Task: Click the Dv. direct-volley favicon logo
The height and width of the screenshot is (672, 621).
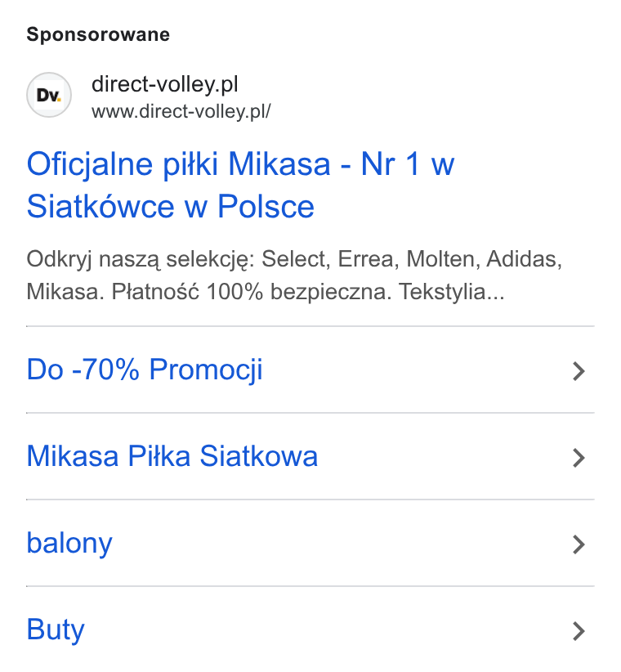Action: pos(49,95)
